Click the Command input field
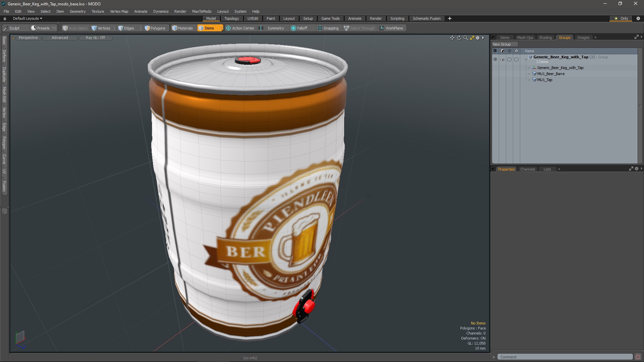This screenshot has width=644, height=362. click(x=565, y=357)
